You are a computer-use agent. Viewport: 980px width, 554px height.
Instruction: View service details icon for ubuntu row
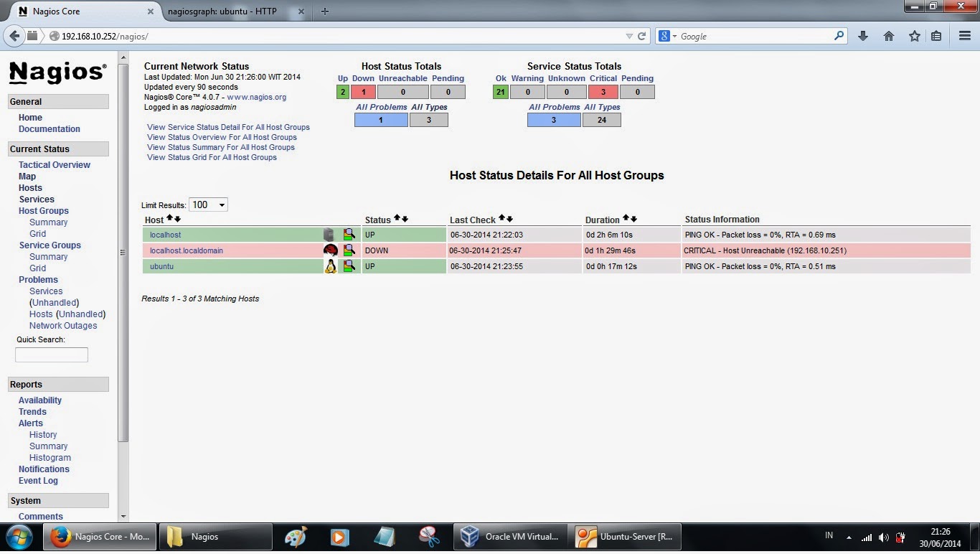(349, 266)
